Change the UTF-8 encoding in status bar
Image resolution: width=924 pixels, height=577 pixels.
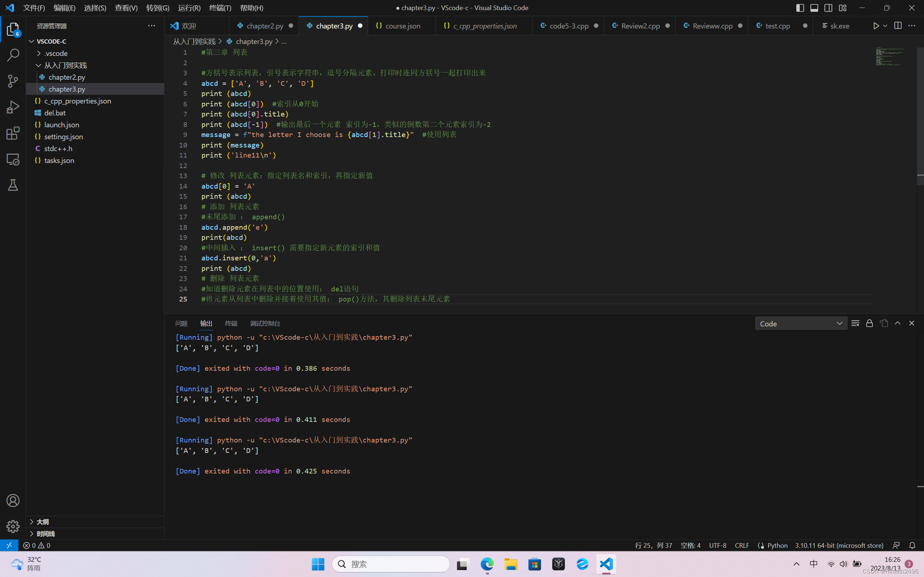[x=717, y=545]
